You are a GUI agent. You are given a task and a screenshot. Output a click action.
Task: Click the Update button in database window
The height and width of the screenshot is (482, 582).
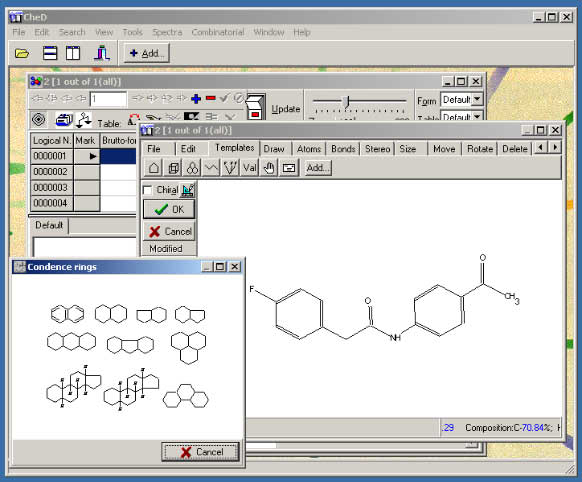(x=285, y=109)
